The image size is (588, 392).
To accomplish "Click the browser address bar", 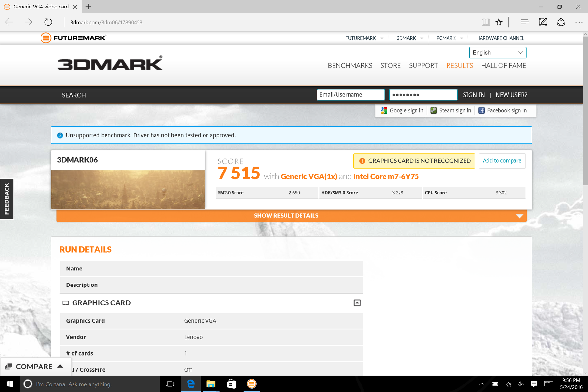I will 271,22.
